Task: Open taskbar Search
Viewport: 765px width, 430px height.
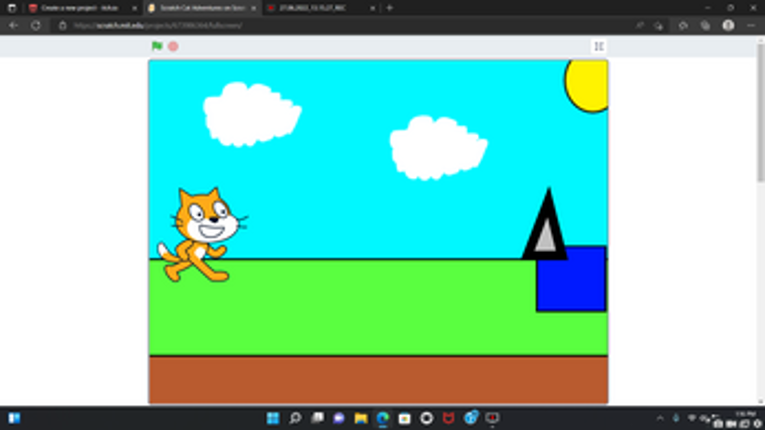Action: (x=295, y=418)
